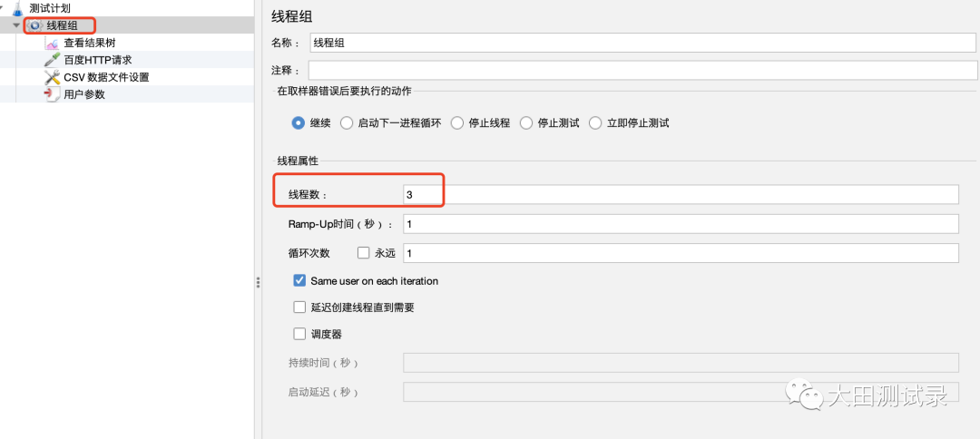Click the 名称 input field

[643, 44]
